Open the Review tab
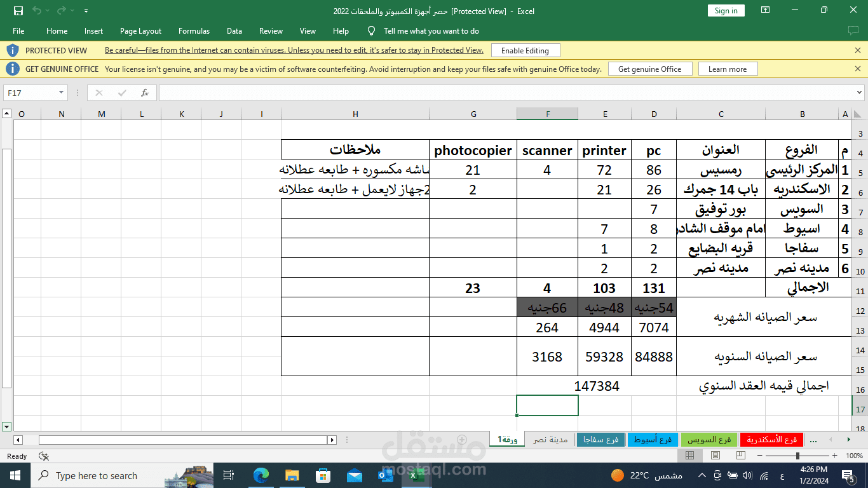This screenshot has height=488, width=868. point(271,31)
